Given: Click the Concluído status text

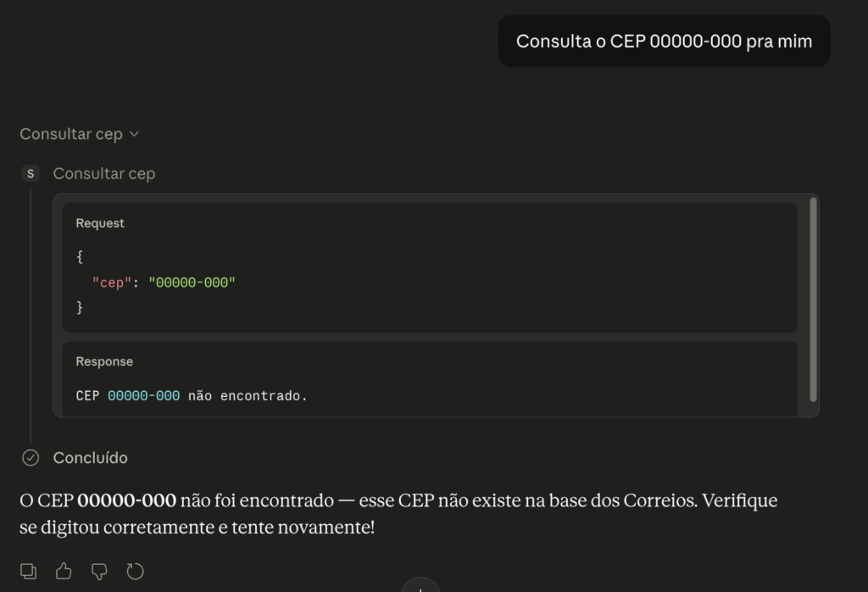Looking at the screenshot, I should [x=90, y=458].
